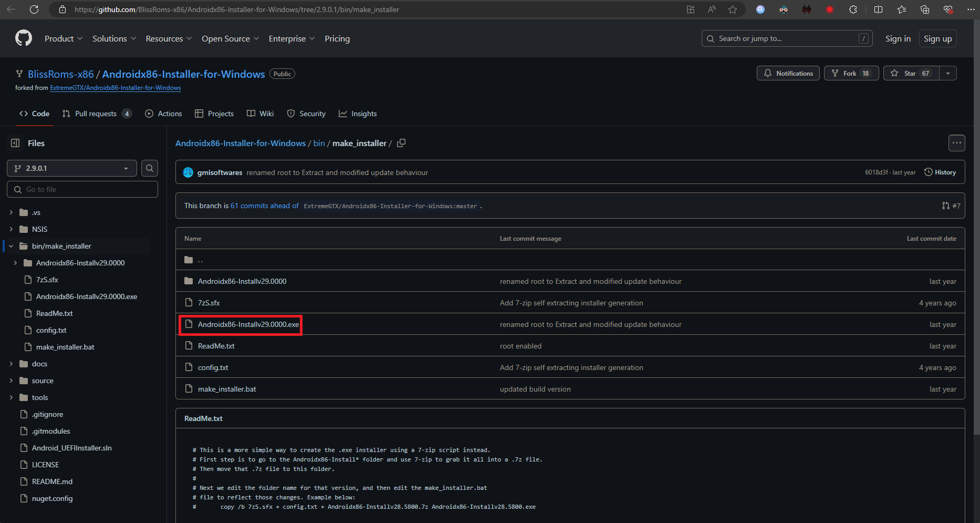Expand the .vs folder in the tree
This screenshot has width=980, height=523.
[11, 212]
